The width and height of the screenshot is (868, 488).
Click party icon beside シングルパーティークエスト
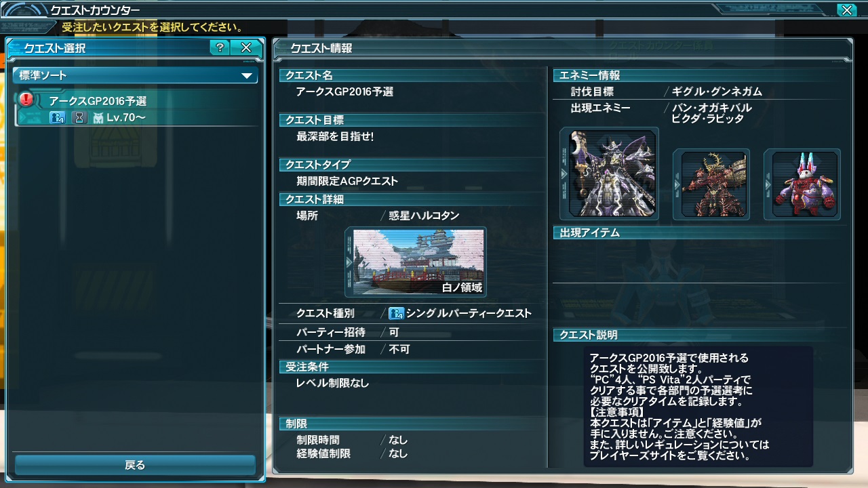tap(397, 313)
